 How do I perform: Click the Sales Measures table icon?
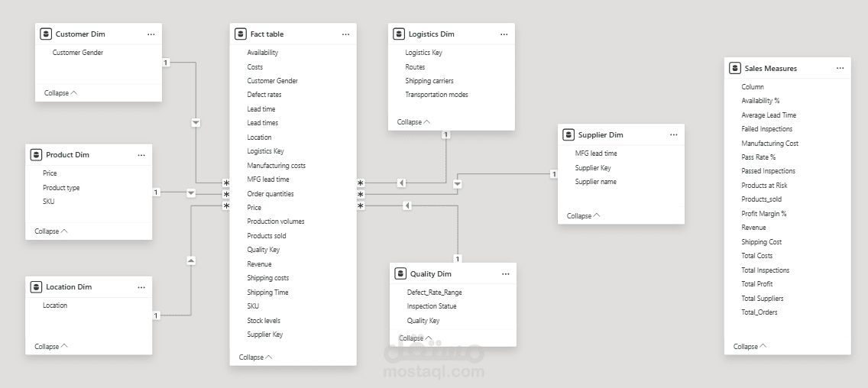tap(735, 69)
